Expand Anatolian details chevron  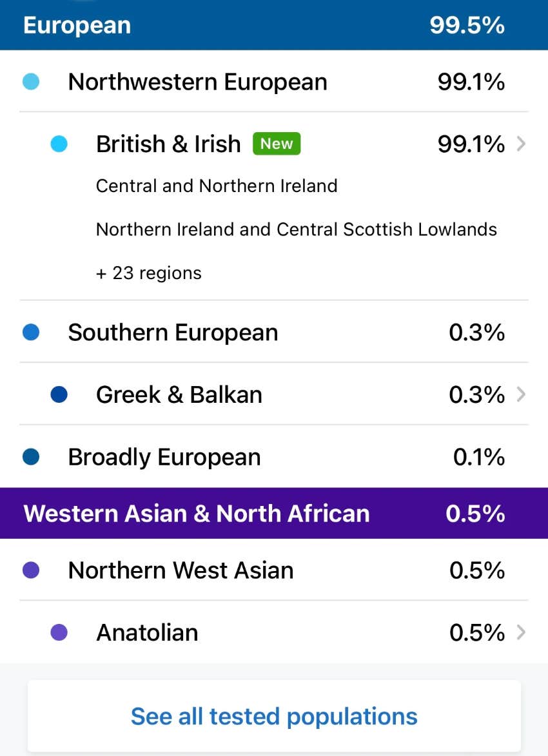click(x=521, y=632)
